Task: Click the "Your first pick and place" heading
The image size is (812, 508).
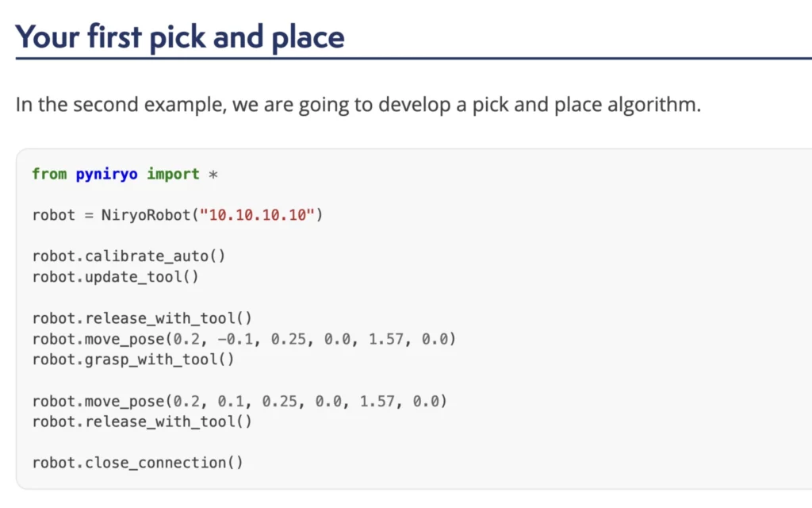Action: [x=180, y=37]
